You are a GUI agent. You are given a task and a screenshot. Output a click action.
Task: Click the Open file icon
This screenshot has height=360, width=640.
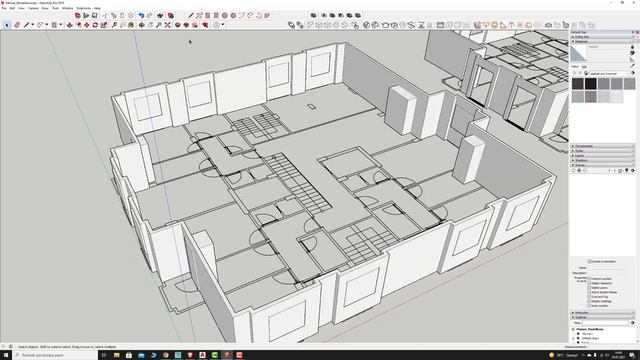pyautogui.click(x=86, y=16)
